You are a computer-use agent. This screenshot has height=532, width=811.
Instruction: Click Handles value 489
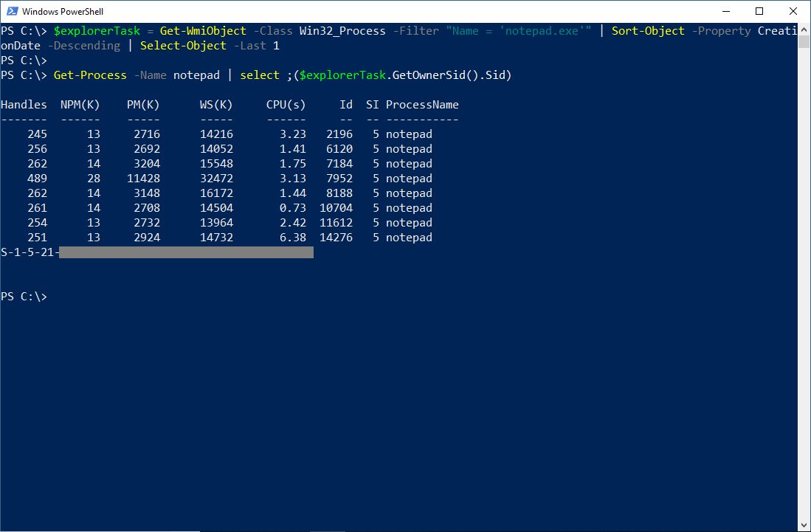click(x=37, y=179)
